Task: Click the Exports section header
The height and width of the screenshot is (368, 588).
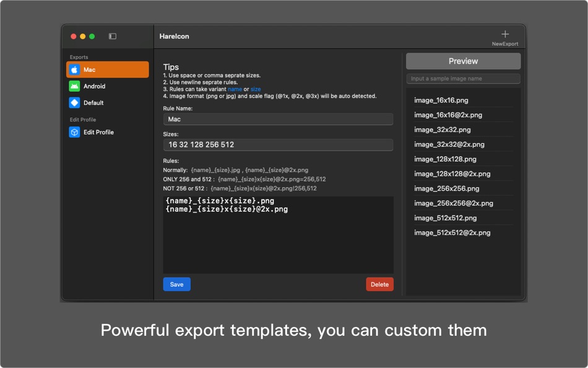Action: (x=79, y=57)
